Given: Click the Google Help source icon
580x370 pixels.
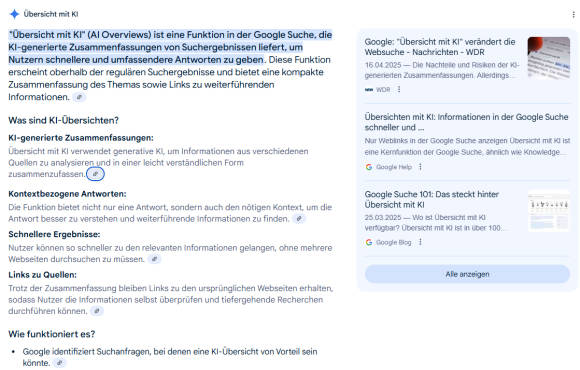Looking at the screenshot, I should point(369,167).
